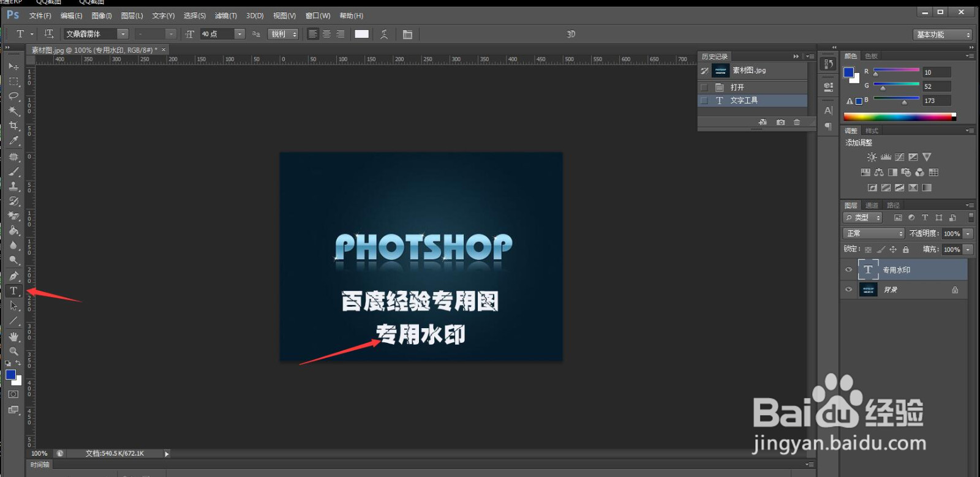Open collapsed Character panel icon
The image size is (980, 477).
(828, 111)
